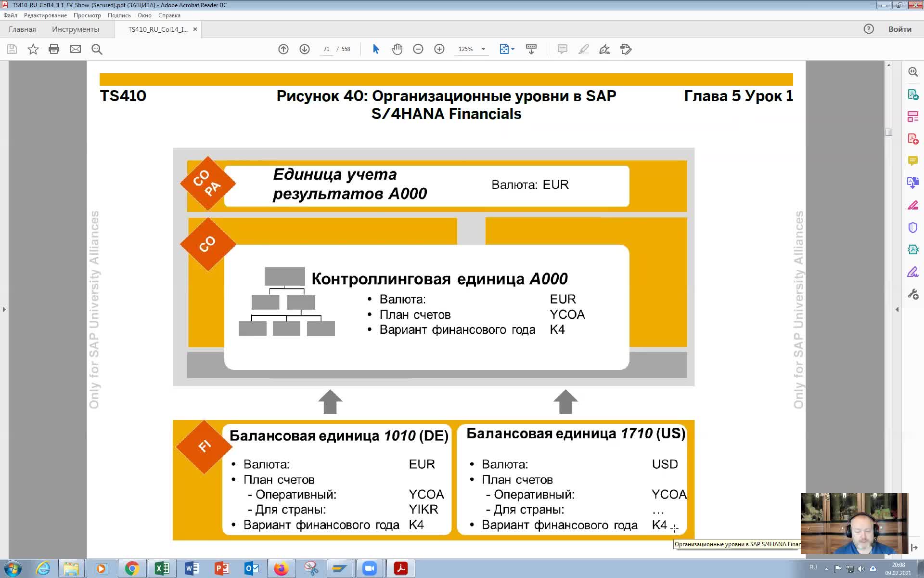Switch to the Инструменты tab
The height and width of the screenshot is (578, 924).
coord(76,29)
